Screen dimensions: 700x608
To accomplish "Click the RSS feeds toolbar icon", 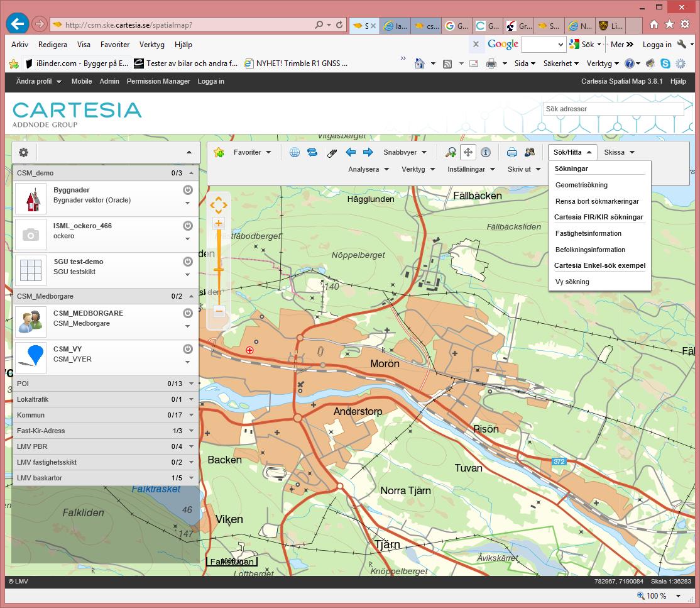I will pos(447,64).
